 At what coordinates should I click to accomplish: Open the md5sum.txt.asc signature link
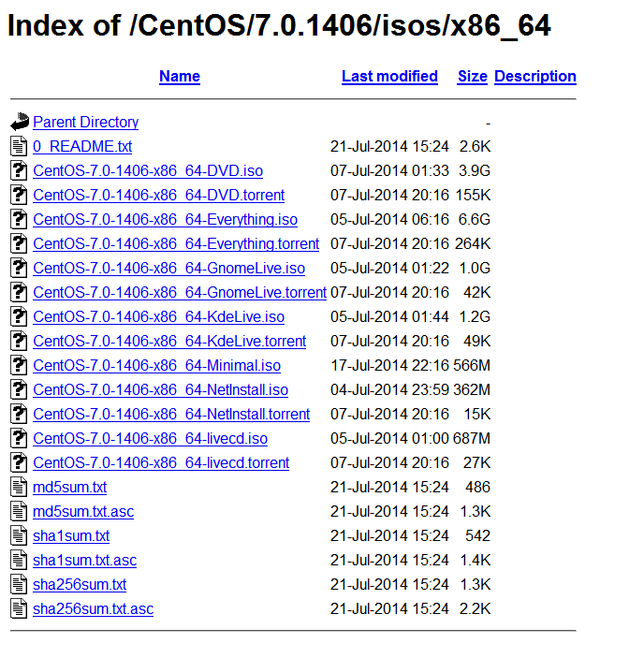[x=83, y=512]
